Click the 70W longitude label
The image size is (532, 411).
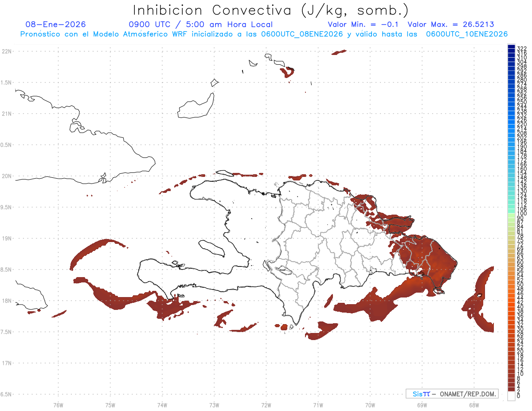point(370,405)
